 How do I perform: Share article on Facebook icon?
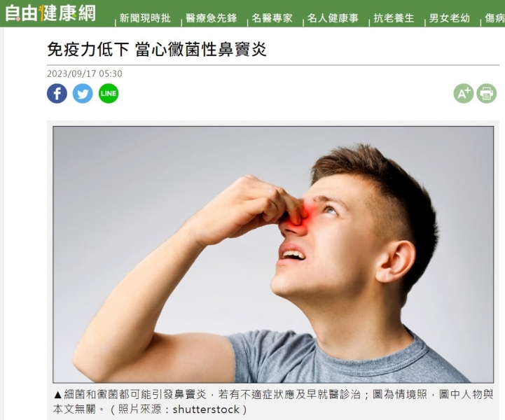[x=57, y=93]
